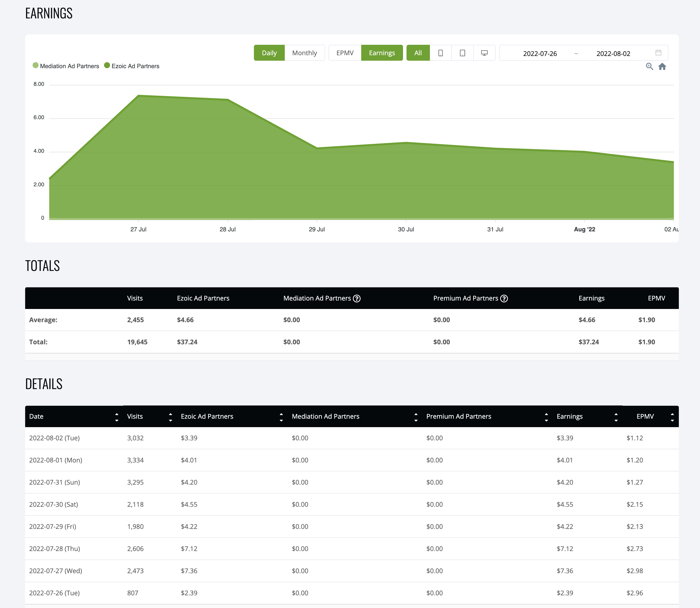This screenshot has width=700, height=608.
Task: Click the $2.98 EPMV cell
Action: (635, 571)
